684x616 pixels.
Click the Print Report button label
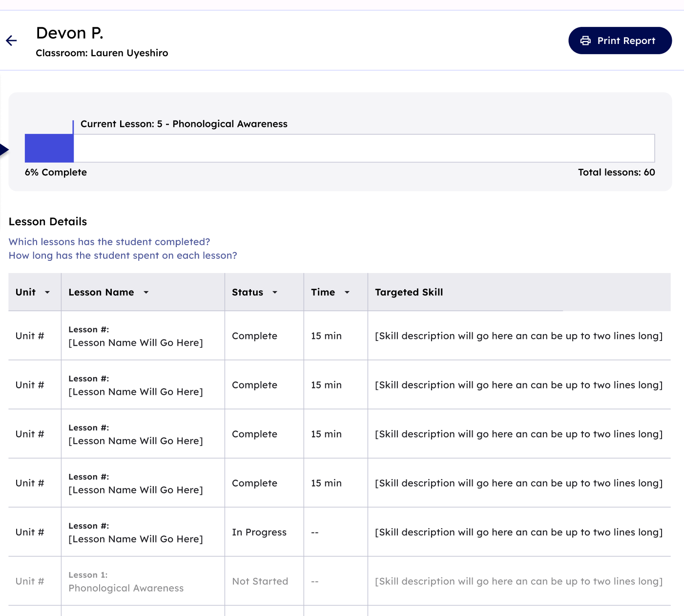[x=626, y=41]
